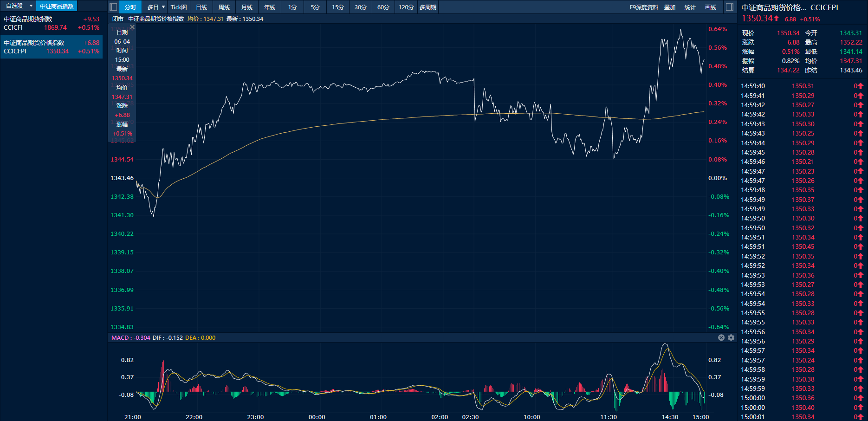Click the 叠加 overlay button
Viewport: 868px width, 421px height.
[670, 7]
